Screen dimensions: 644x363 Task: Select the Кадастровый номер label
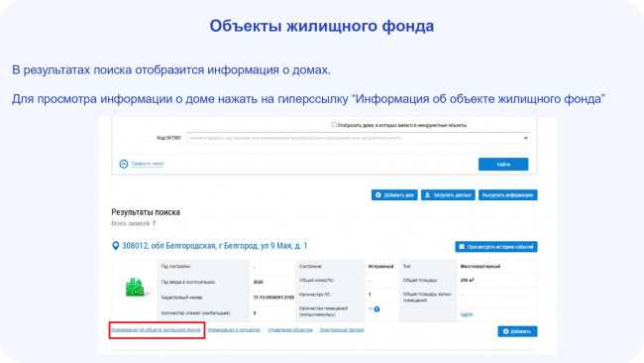coord(182,298)
